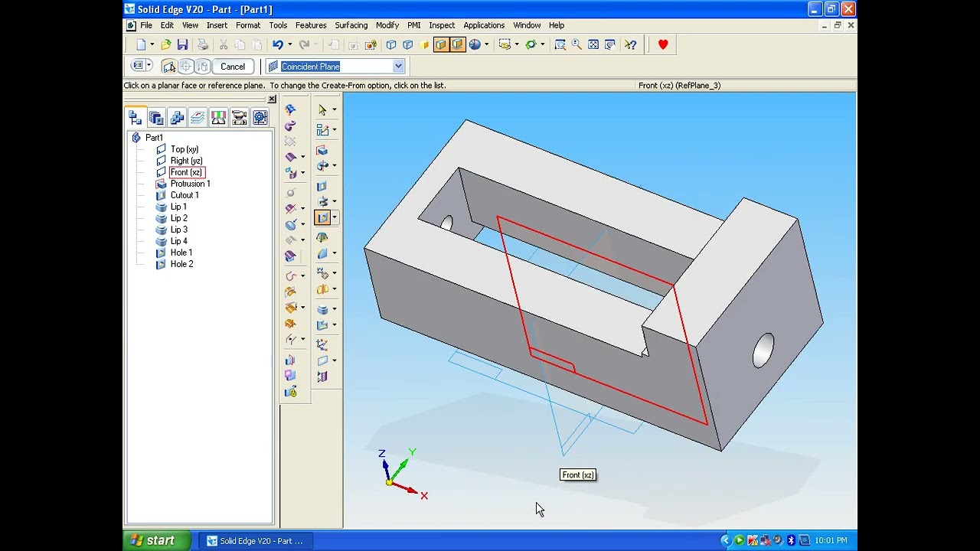Screen dimensions: 980x551
Task: Click the Bluetooth system tray icon
Action: tap(792, 540)
